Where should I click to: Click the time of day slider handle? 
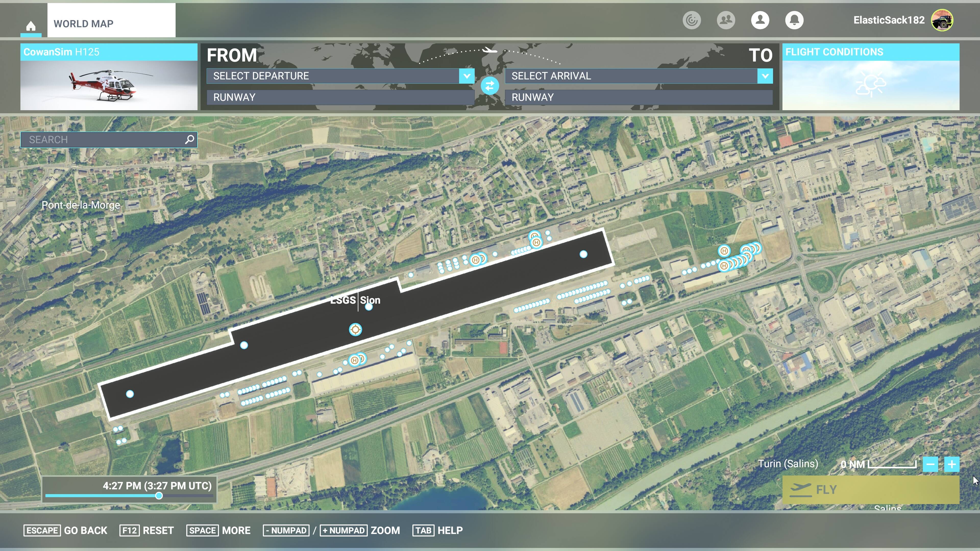pos(159,495)
